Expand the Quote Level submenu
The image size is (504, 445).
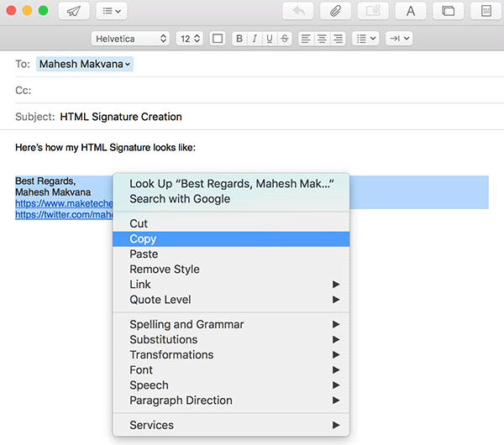click(231, 300)
